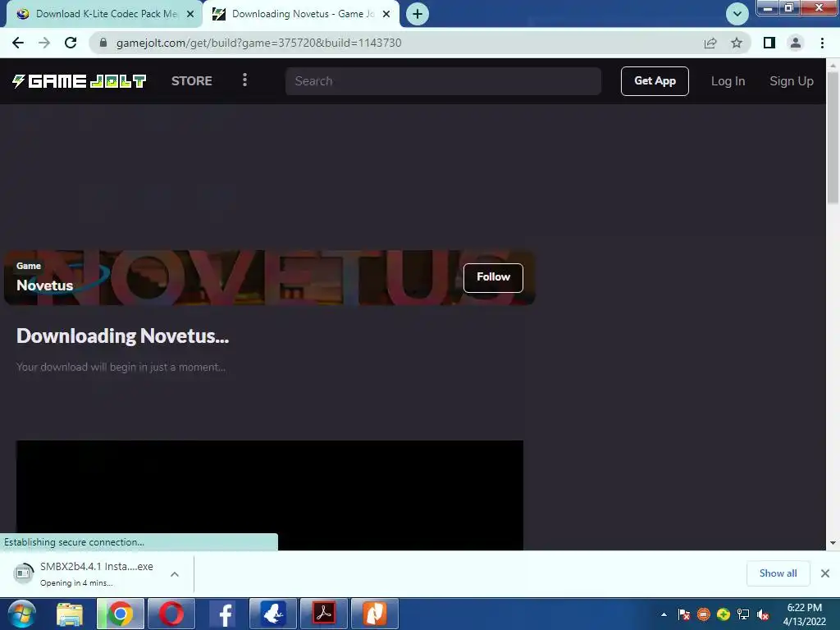Open File Explorer from the taskbar
The height and width of the screenshot is (630, 840).
pyautogui.click(x=70, y=614)
